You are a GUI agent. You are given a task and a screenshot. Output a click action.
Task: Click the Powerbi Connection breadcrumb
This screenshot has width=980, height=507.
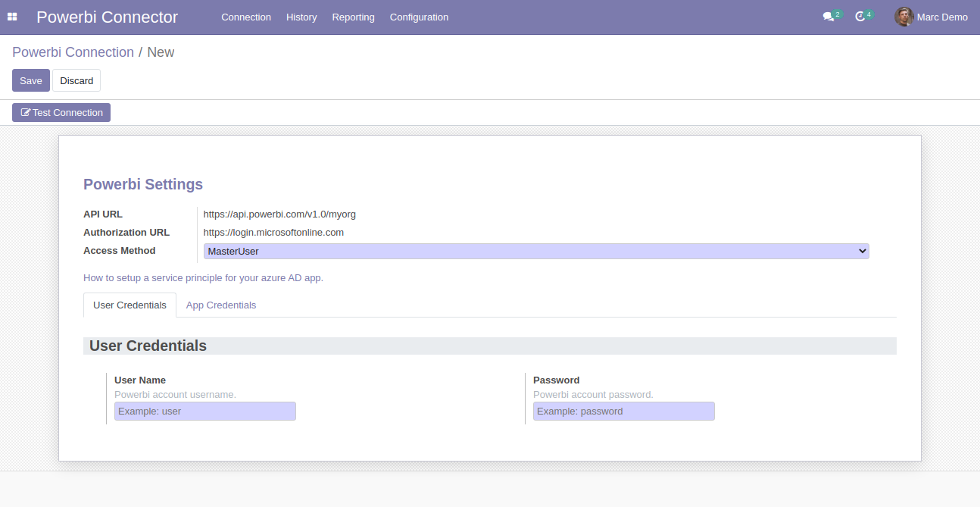pyautogui.click(x=73, y=52)
